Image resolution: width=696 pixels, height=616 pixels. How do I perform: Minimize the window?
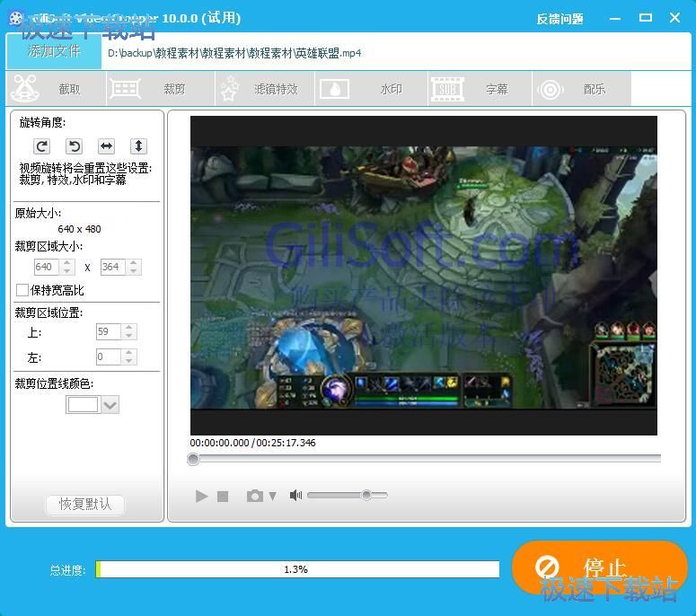click(x=615, y=18)
